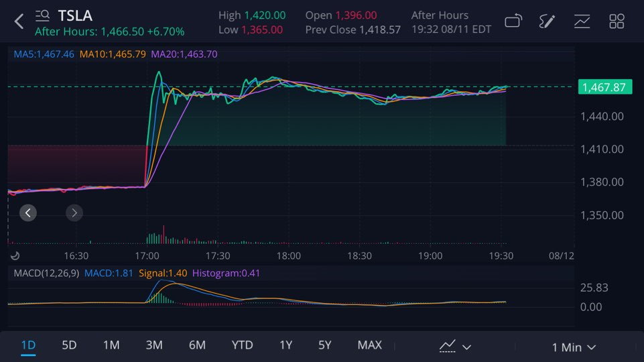This screenshot has width=644, height=362.
Task: Tap the 18:30 time axis label
Action: (360, 256)
